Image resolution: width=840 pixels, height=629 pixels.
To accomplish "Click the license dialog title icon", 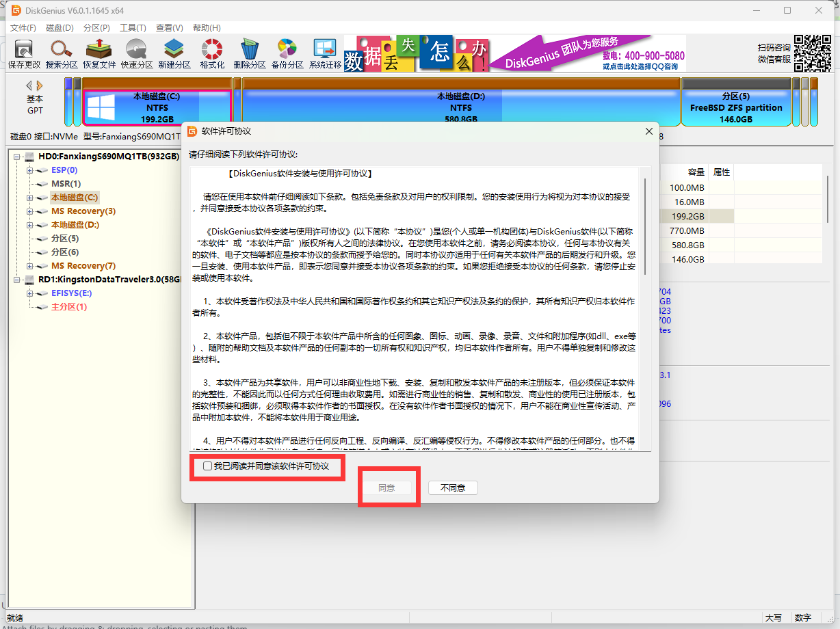I will 192,131.
